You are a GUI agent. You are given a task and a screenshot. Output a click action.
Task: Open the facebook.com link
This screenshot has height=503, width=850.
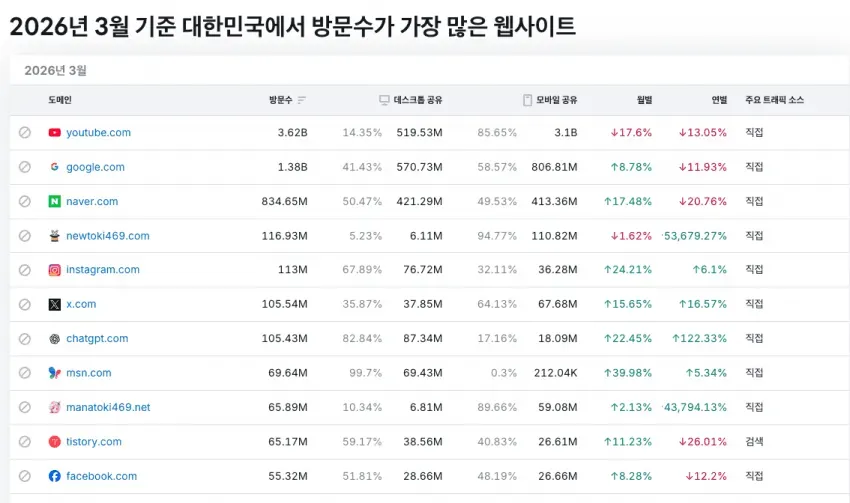click(x=101, y=476)
